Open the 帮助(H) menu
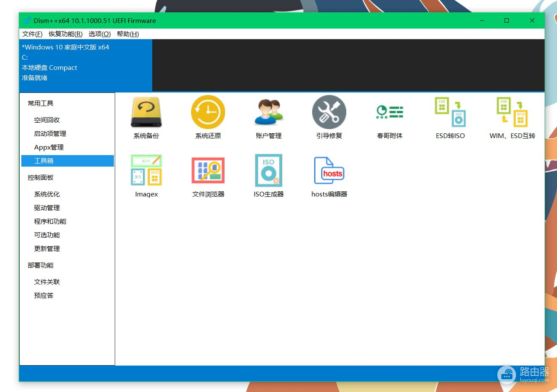The width and height of the screenshot is (557, 392). click(x=128, y=34)
